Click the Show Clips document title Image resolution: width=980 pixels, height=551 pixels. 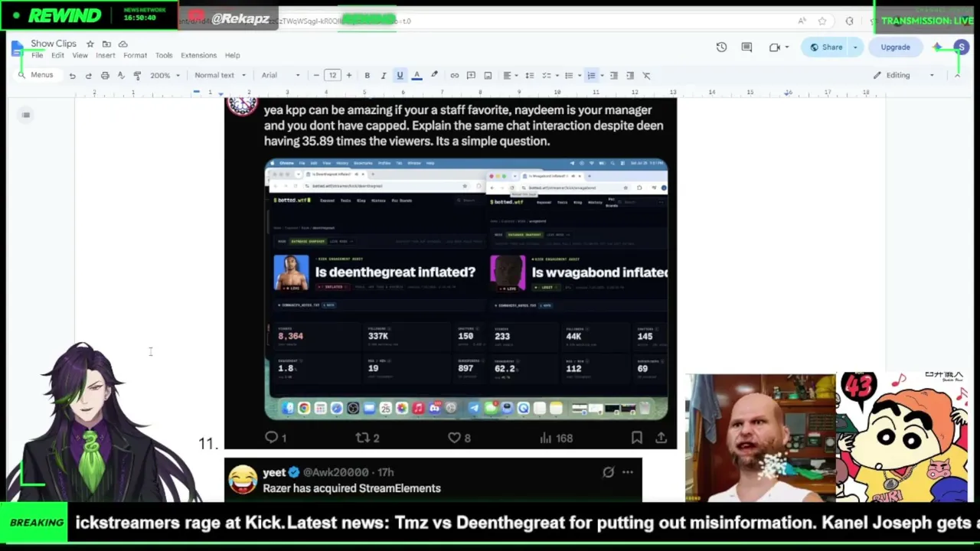pos(54,44)
